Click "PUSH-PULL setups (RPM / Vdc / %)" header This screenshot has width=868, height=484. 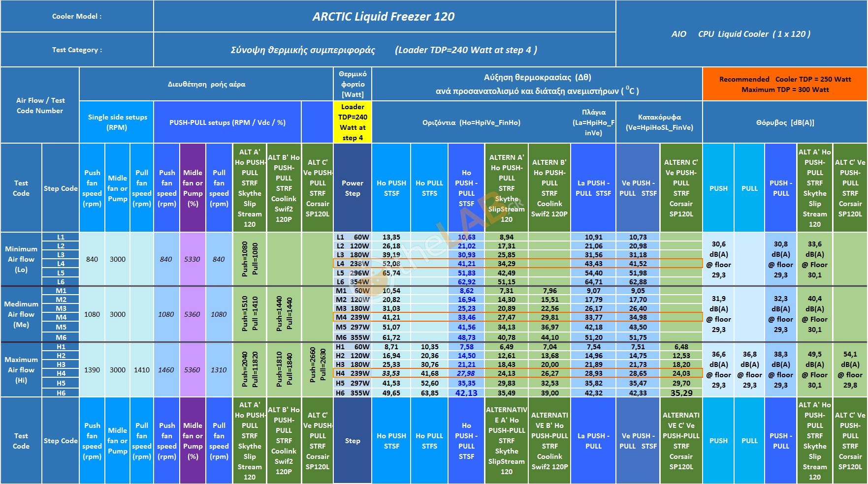[227, 122]
